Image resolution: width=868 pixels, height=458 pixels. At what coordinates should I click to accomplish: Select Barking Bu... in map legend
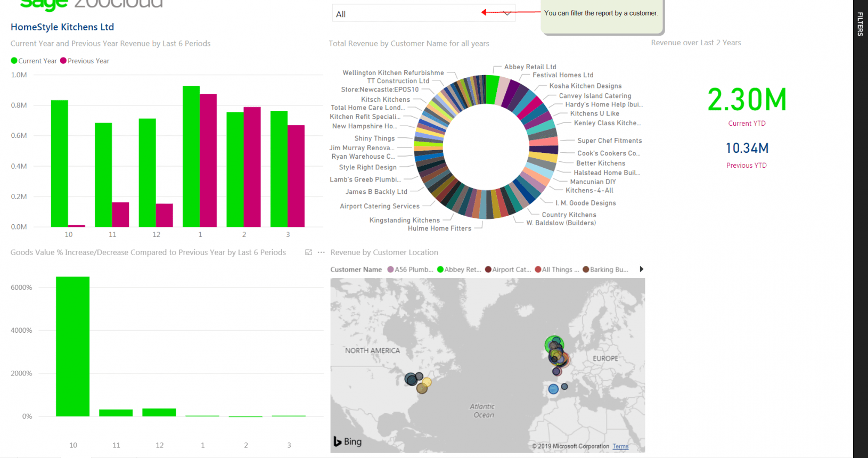point(605,269)
